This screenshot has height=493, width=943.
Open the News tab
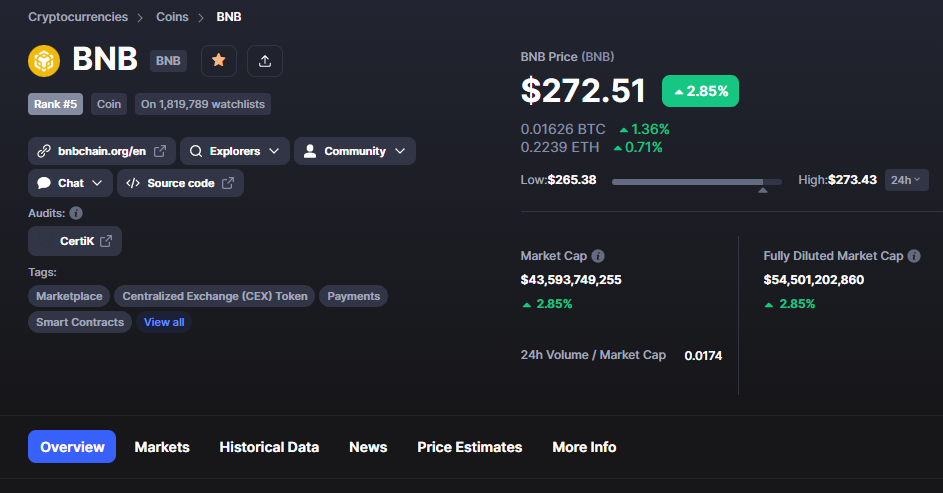point(368,447)
